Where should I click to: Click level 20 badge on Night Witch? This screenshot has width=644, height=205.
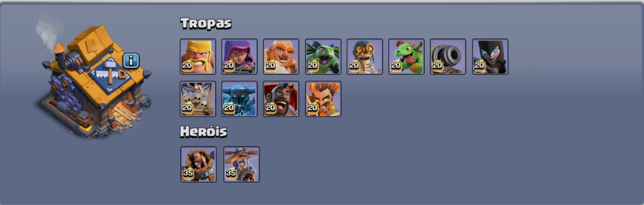[x=479, y=65]
